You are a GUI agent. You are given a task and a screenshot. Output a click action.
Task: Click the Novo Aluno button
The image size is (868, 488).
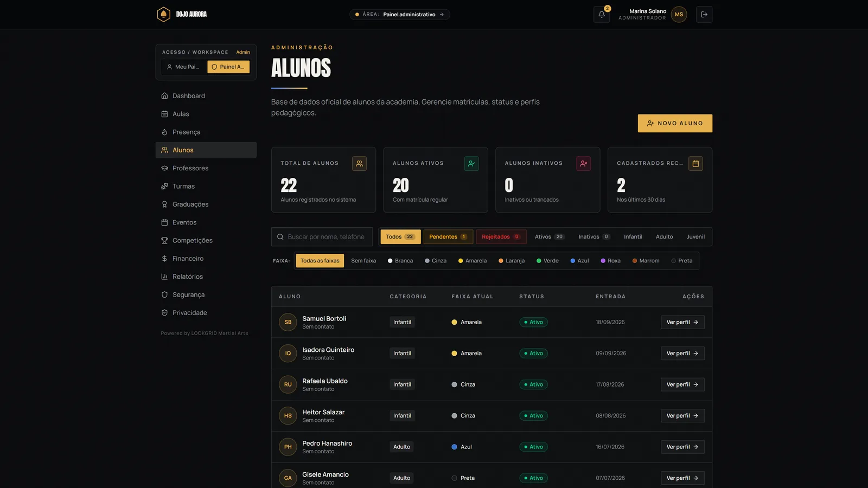pyautogui.click(x=675, y=124)
